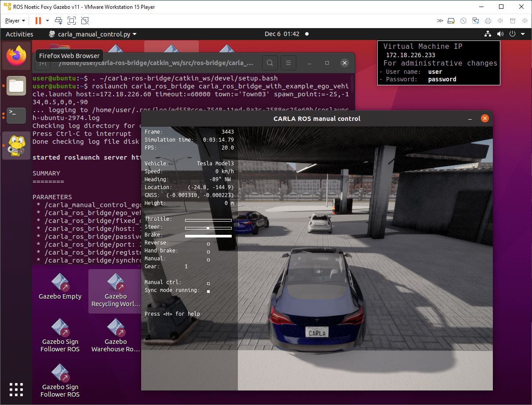
Task: Click the terminal title path text
Action: [x=156, y=63]
